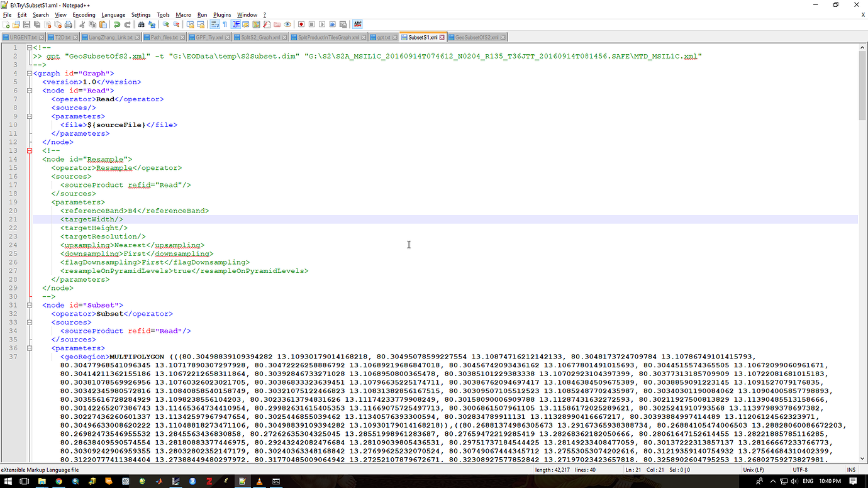Click the Cut scissors icon

click(x=82, y=25)
